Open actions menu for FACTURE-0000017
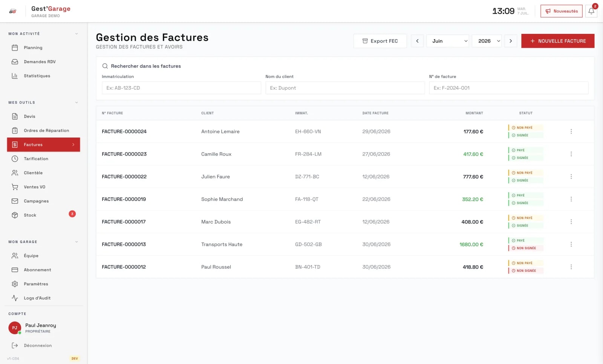Screen dimensions: 603x364 point(571,222)
